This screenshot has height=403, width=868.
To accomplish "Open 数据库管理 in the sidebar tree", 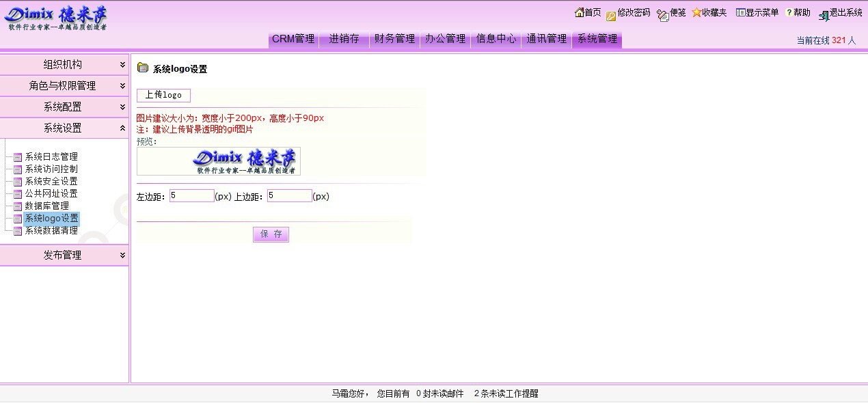I will click(x=46, y=206).
